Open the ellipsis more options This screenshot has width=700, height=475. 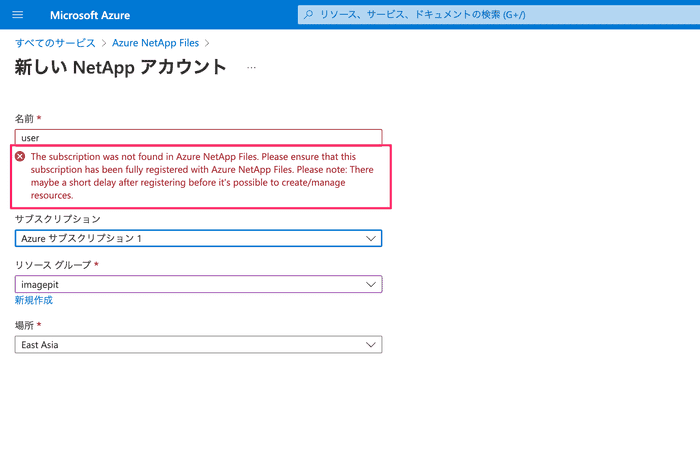click(x=251, y=68)
